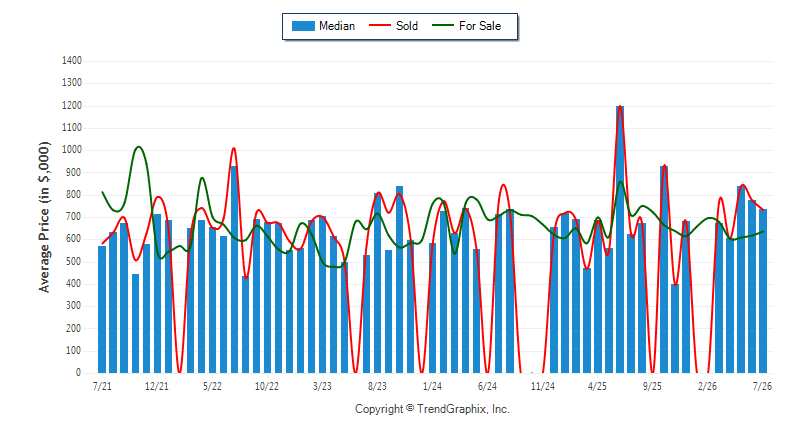Click the green For Sale legend marker
The width and height of the screenshot is (800, 434).
(x=442, y=25)
